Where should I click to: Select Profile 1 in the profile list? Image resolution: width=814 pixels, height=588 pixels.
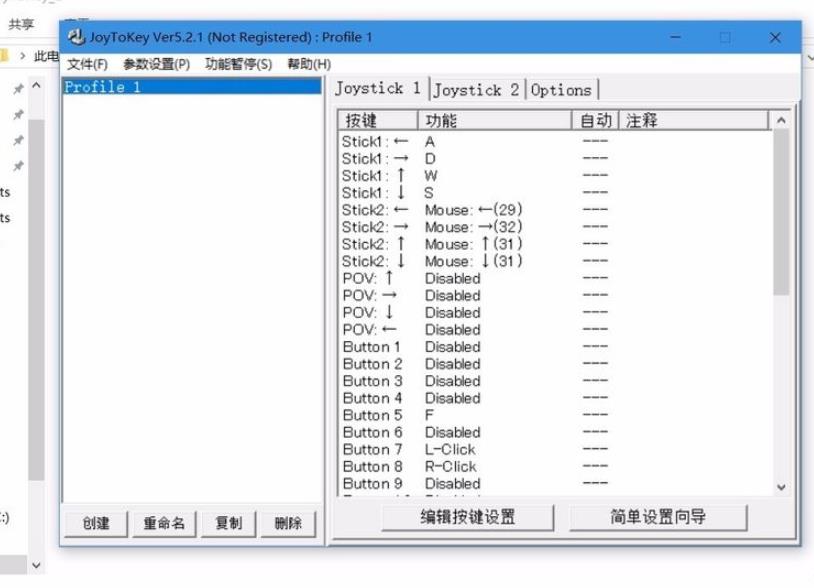click(192, 87)
